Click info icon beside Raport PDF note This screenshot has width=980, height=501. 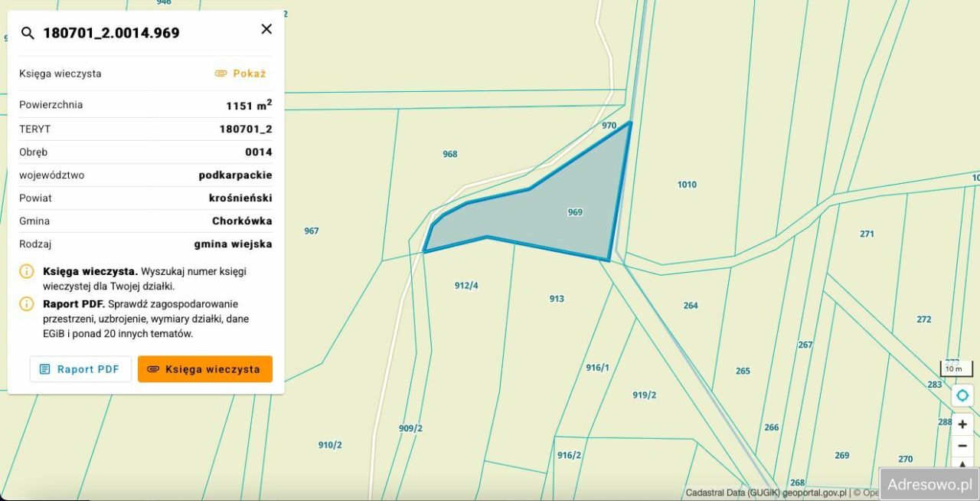tap(27, 304)
